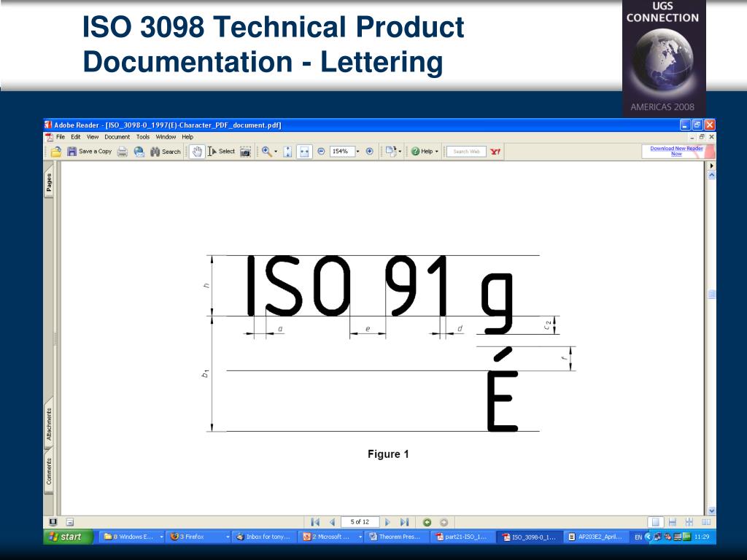Open the Help menu in menu bar
The width and height of the screenshot is (747, 560).
click(x=187, y=136)
